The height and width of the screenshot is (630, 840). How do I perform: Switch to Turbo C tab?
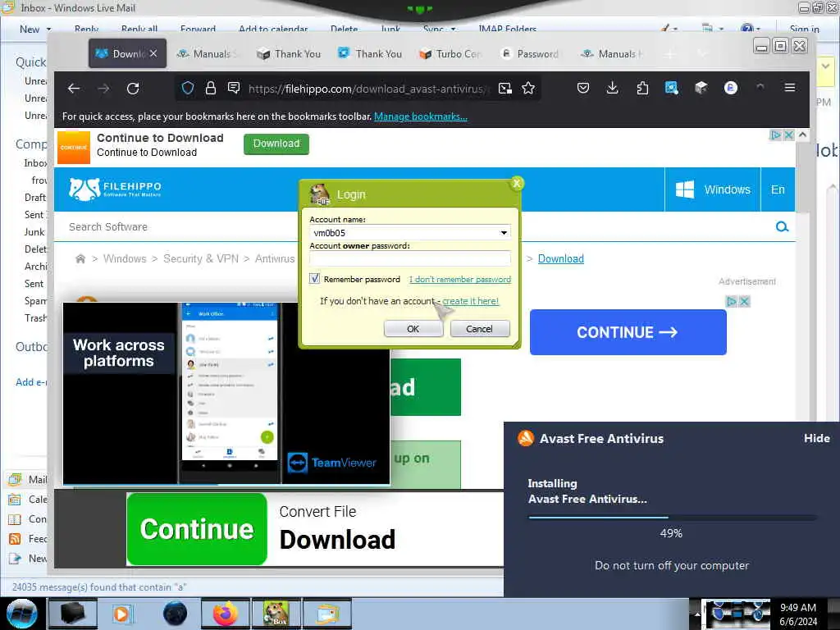click(451, 53)
